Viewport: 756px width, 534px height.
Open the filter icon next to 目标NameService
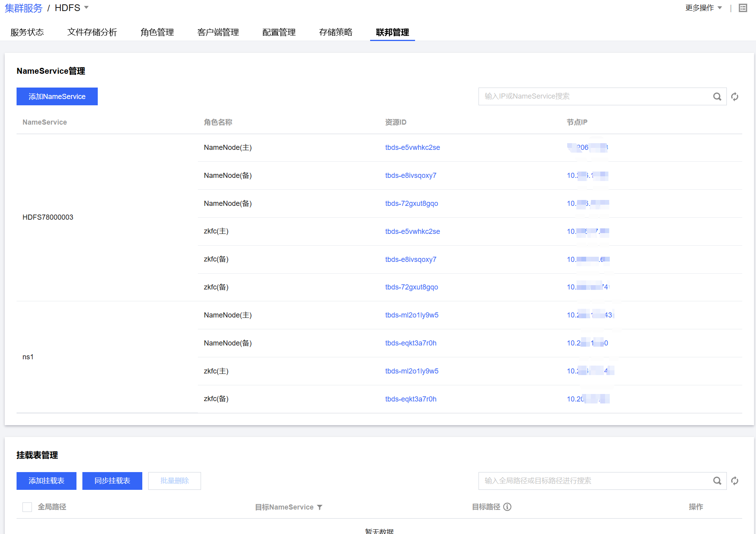[x=320, y=507]
